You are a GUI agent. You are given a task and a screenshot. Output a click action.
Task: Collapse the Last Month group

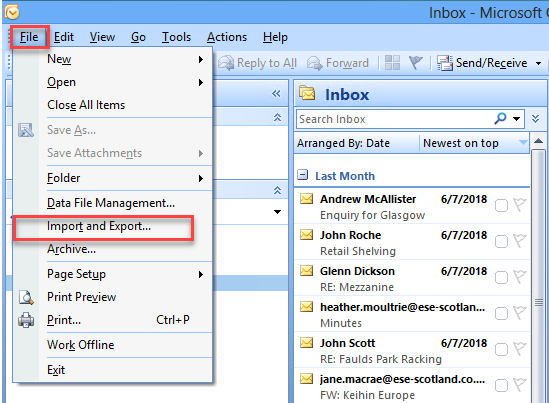(303, 175)
